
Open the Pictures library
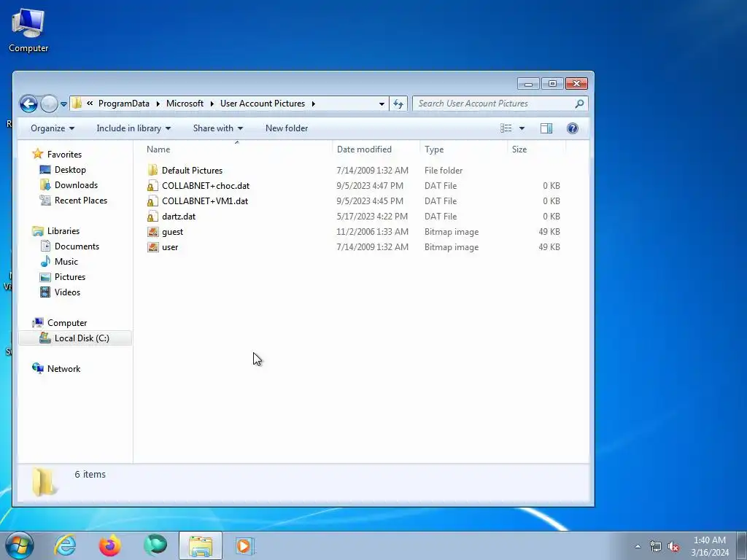69,276
